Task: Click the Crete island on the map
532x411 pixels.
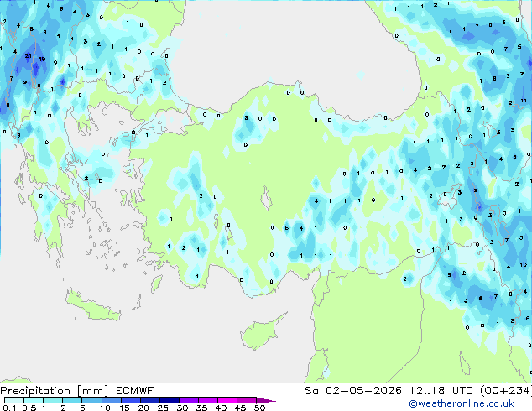Action: tap(93, 306)
